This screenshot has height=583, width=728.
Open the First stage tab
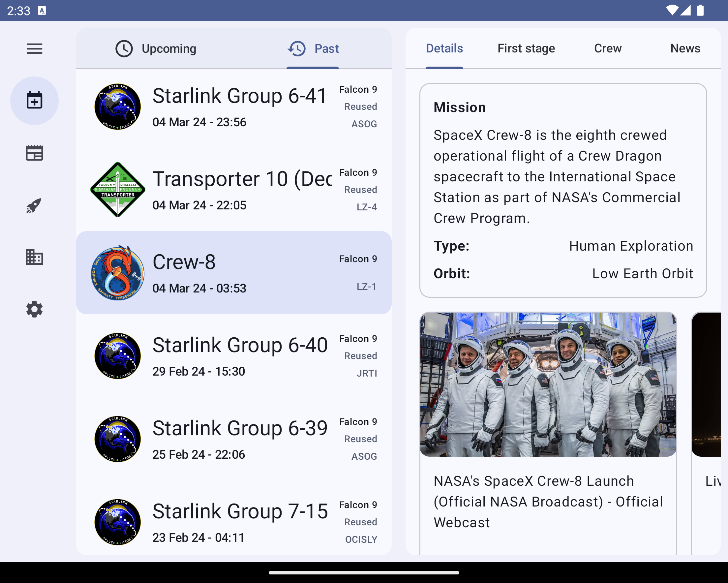(526, 49)
